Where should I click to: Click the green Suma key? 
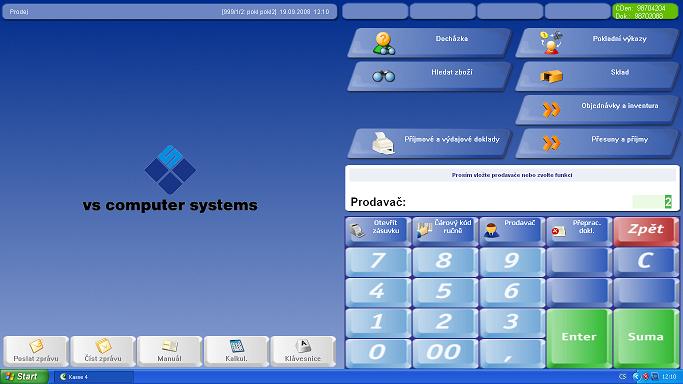pos(646,338)
